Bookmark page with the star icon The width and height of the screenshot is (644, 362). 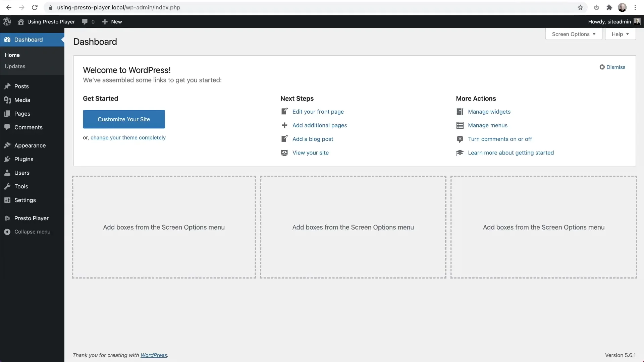click(x=581, y=7)
